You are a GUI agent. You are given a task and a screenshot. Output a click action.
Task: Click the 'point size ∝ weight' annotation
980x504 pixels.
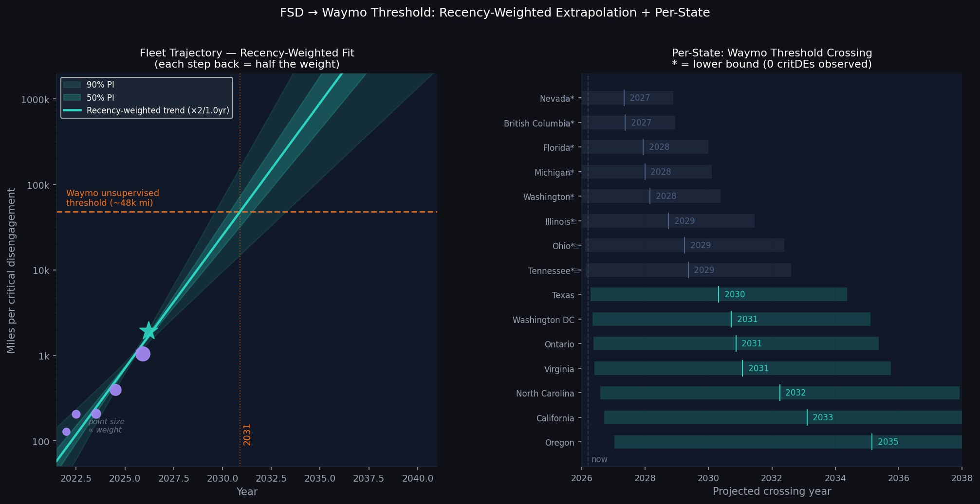[x=106, y=426]
